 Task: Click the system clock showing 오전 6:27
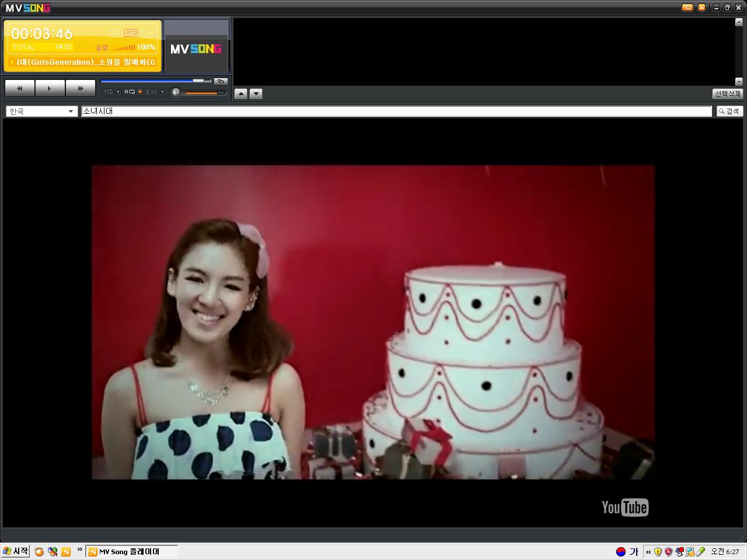point(725,551)
